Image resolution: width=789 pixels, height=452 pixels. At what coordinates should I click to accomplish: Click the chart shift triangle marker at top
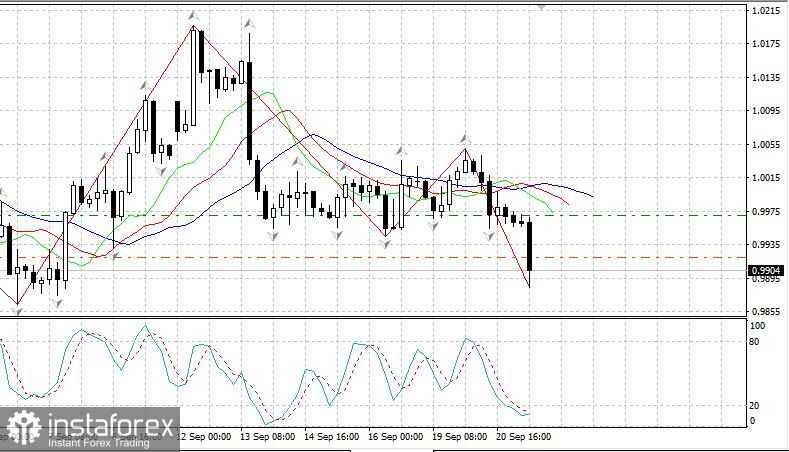point(542,5)
